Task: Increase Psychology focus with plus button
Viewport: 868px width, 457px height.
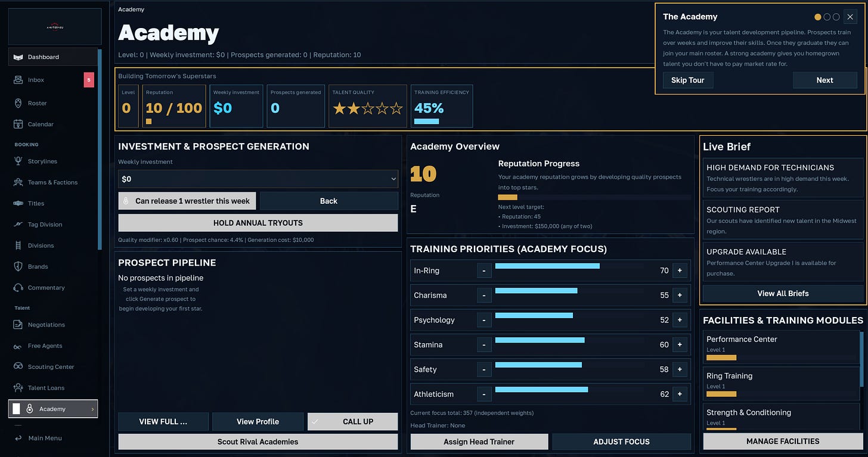Action: coord(679,320)
